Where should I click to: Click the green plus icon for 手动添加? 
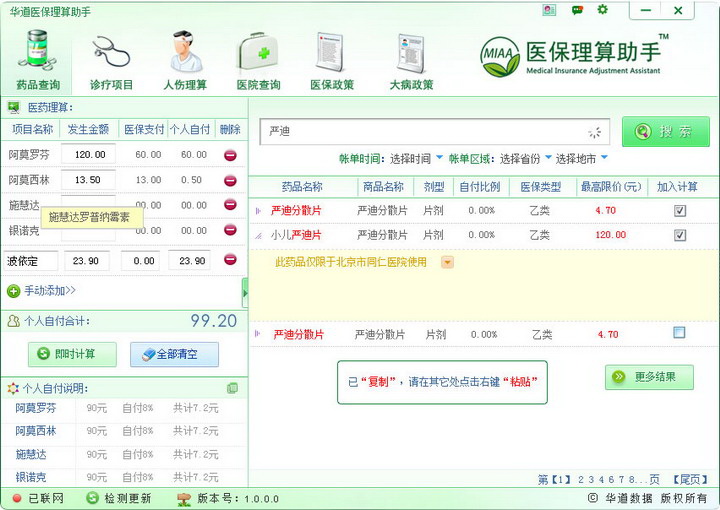pyautogui.click(x=13, y=291)
